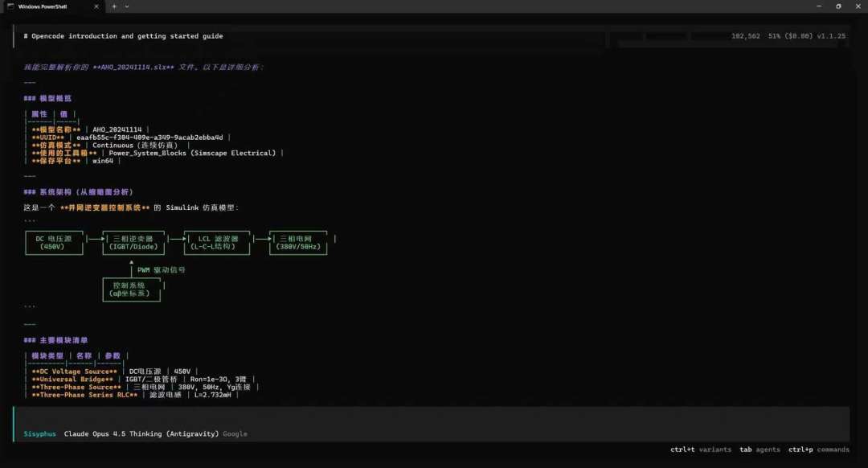Click the 三相逆变器 (IGBT/Diode) diagram box
The width and height of the screenshot is (868, 468).
point(133,243)
